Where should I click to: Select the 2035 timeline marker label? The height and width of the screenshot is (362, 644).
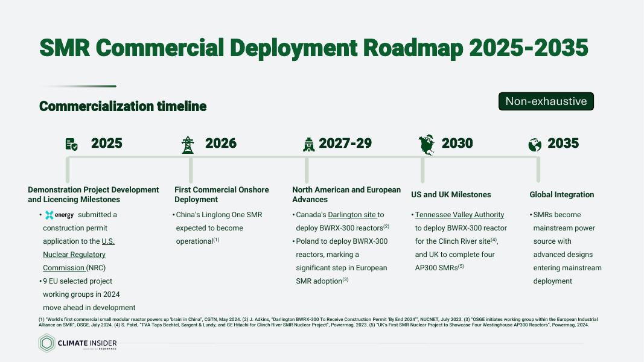[x=563, y=143]
